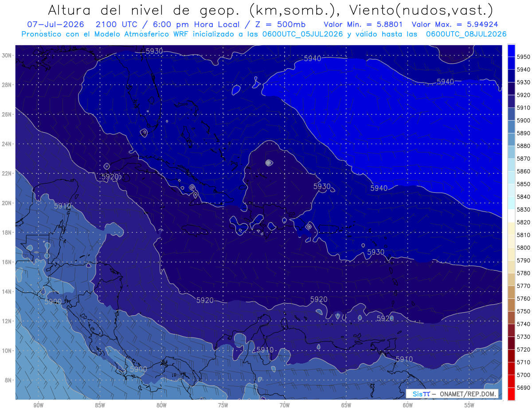Click the 5870 value on the colorbar

coord(524,158)
